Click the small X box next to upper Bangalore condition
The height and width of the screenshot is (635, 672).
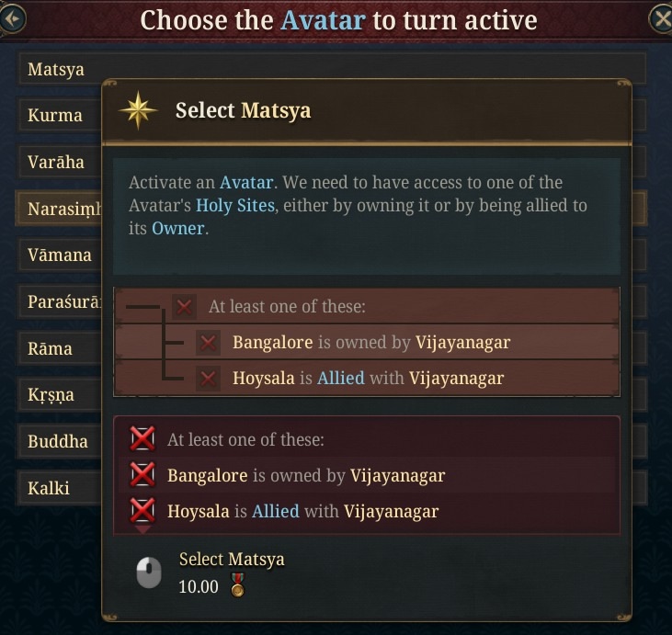tap(209, 343)
